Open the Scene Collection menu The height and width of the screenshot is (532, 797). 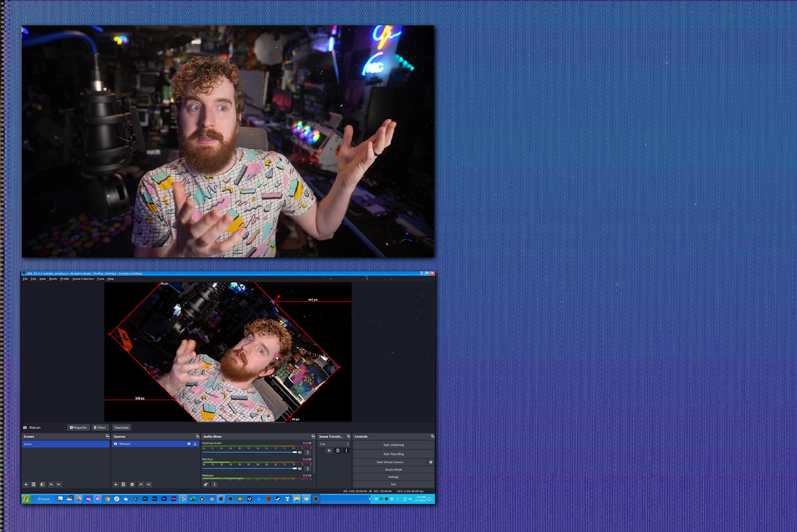pyautogui.click(x=83, y=278)
